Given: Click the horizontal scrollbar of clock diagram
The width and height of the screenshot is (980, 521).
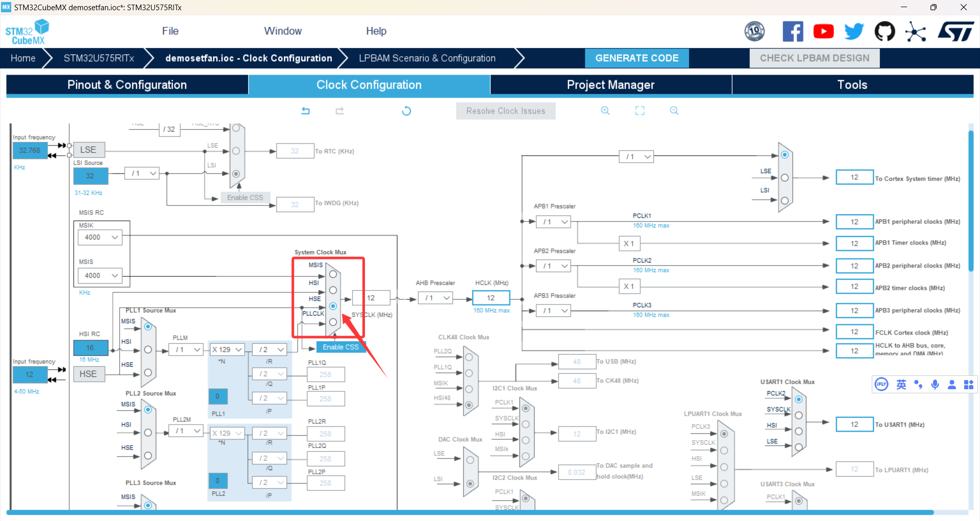Looking at the screenshot, I should point(470,512).
